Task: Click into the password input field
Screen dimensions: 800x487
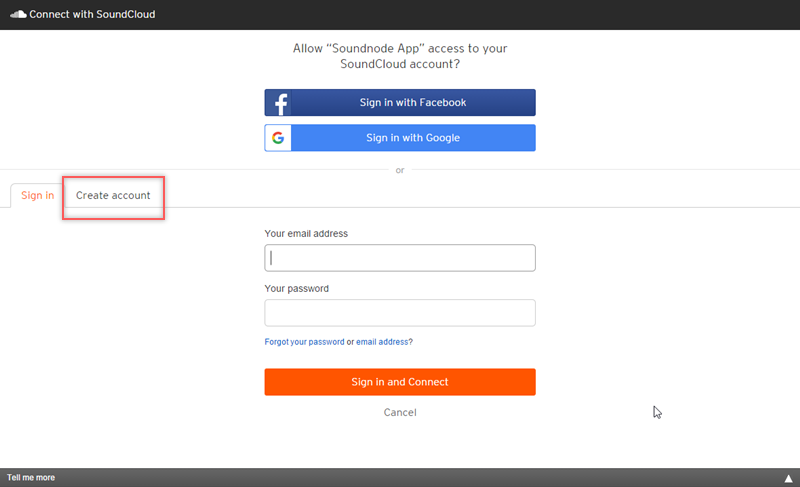Action: tap(400, 313)
